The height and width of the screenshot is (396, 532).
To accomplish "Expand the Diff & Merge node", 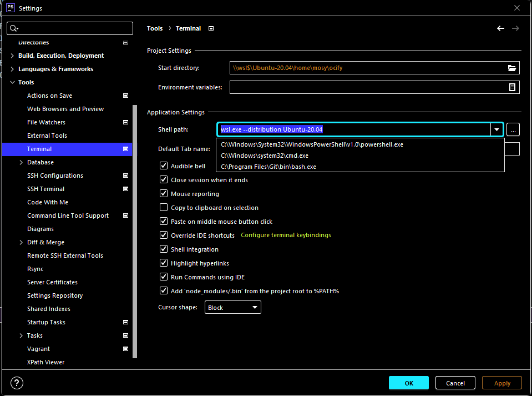I will point(21,242).
